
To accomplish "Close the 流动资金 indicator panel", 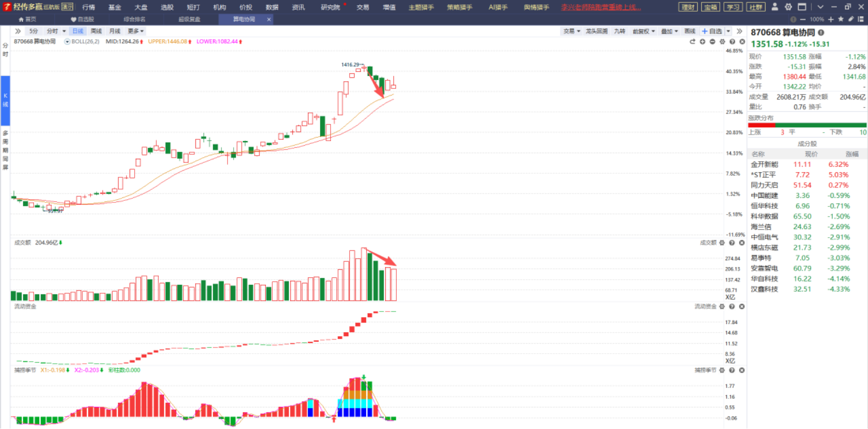I will [x=742, y=306].
